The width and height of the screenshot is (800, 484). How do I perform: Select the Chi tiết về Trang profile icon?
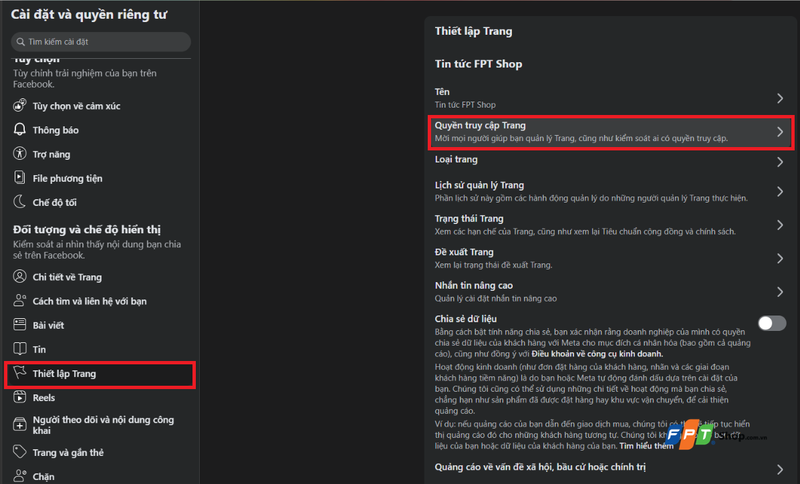coord(19,276)
